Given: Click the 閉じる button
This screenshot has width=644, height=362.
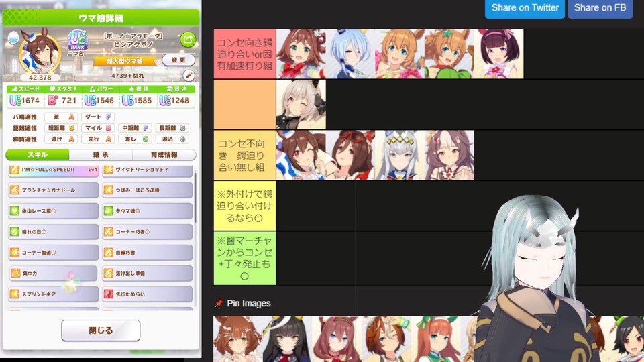Looking at the screenshot, I should [101, 330].
